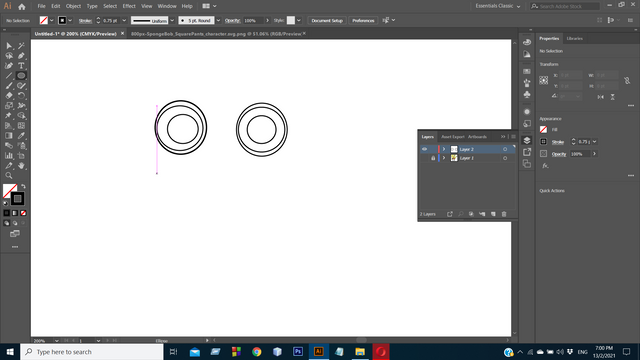
Task: Open graphic Style dropdown
Action: 299,20
